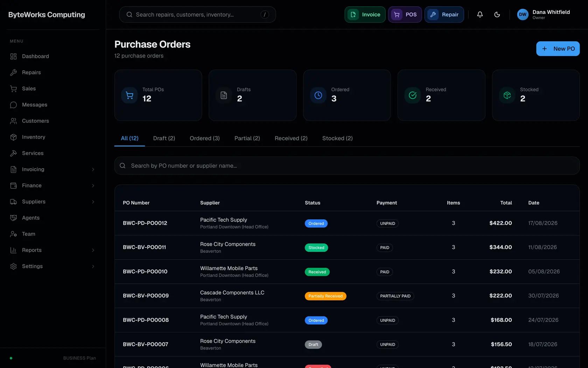Click the Suppliers truck icon

(x=13, y=202)
